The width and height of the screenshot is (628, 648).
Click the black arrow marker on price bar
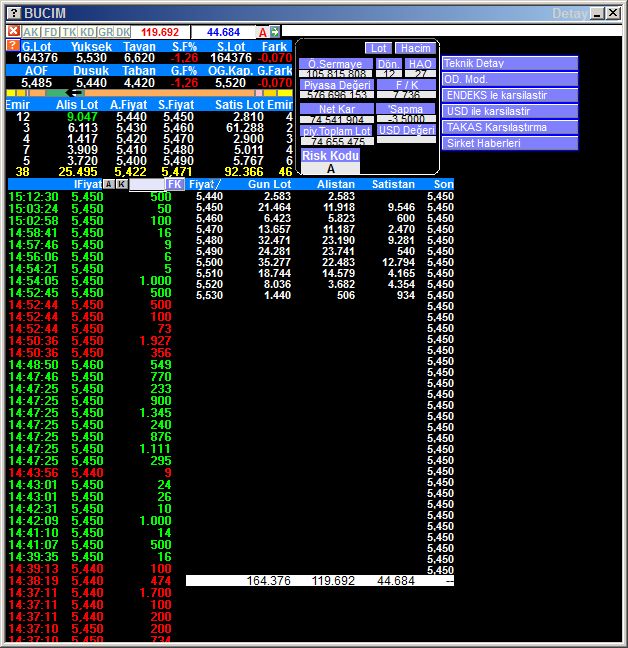click(76, 93)
